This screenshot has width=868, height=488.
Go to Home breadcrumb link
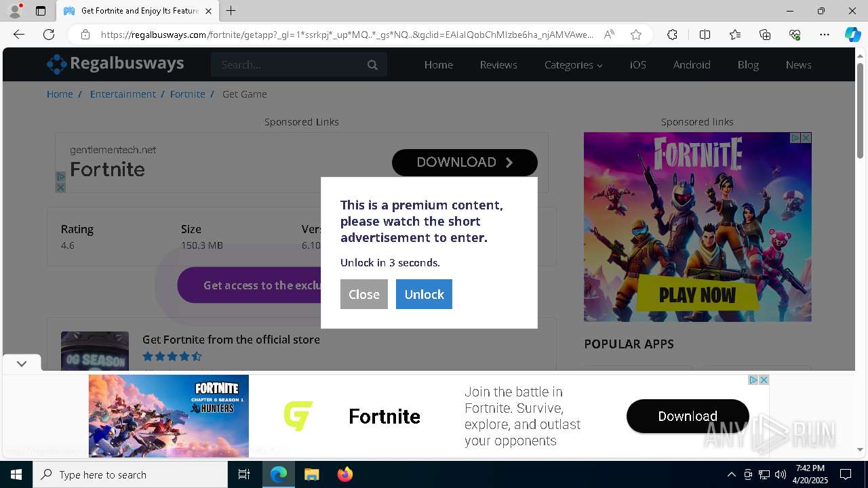(60, 94)
